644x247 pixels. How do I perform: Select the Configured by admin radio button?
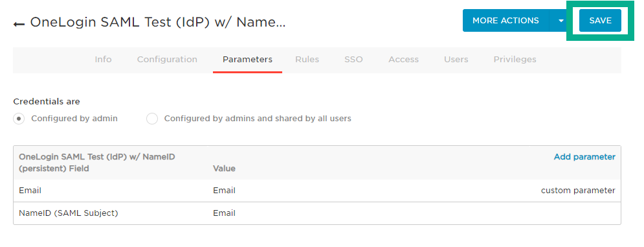[19, 119]
